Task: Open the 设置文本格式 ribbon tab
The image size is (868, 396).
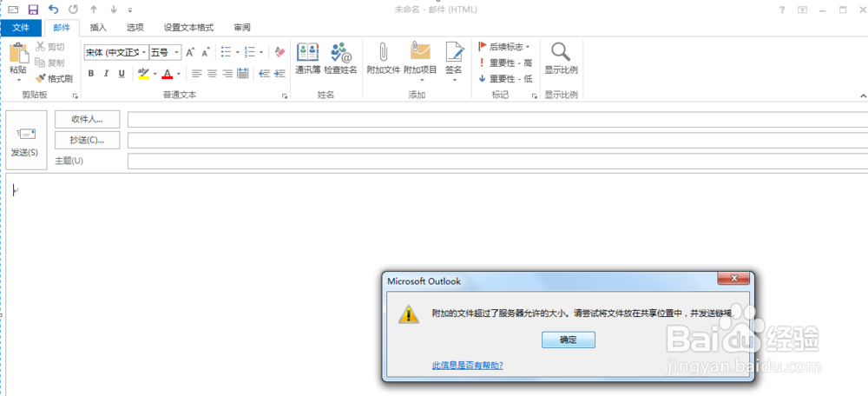Action: [x=188, y=28]
